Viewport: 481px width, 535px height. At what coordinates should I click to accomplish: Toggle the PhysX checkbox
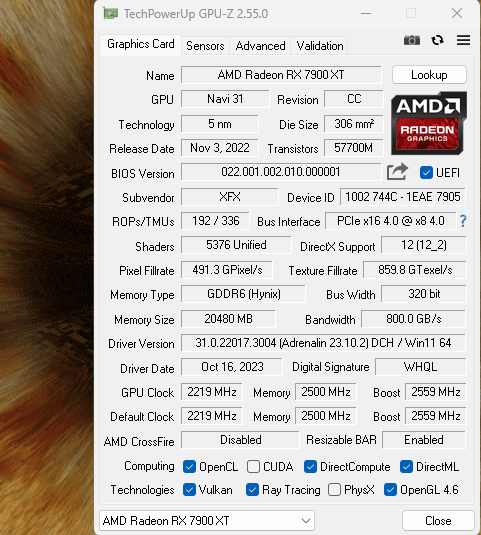(334, 490)
